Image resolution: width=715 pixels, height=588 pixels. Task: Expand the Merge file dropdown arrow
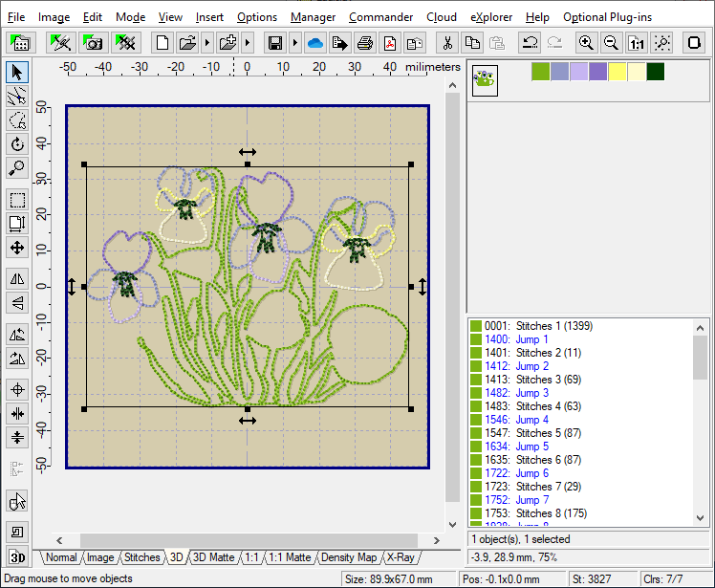pyautogui.click(x=248, y=43)
